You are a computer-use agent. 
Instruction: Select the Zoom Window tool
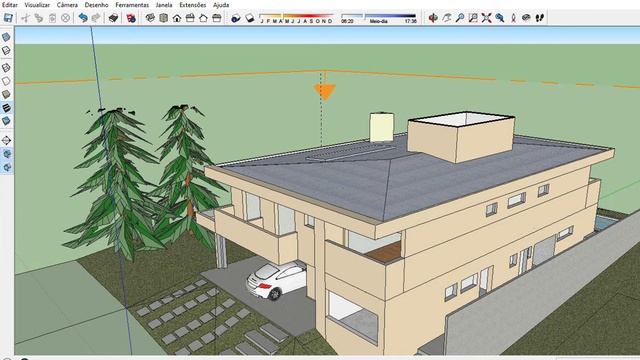click(x=473, y=18)
